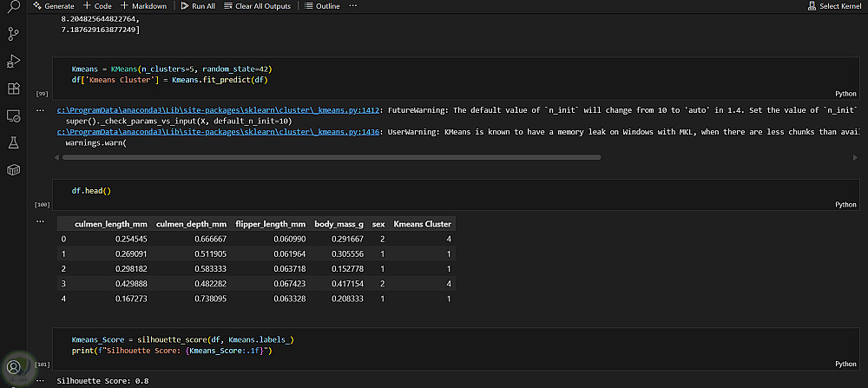Open the Testing flask view
This screenshot has width=868, height=388.
coord(13,141)
